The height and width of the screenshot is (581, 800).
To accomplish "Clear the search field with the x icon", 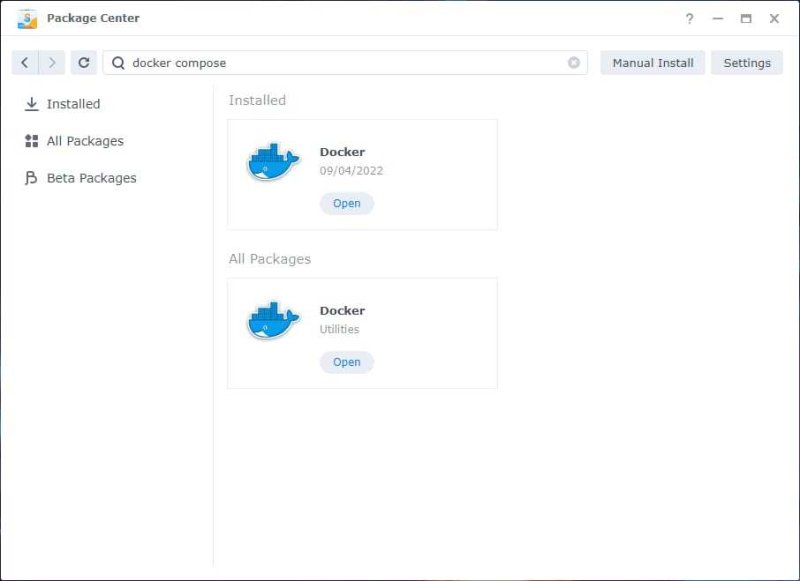I will [574, 62].
